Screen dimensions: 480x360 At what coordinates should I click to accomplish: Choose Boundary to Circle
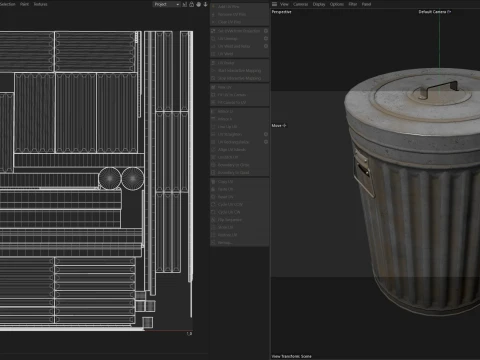pyautogui.click(x=240, y=165)
